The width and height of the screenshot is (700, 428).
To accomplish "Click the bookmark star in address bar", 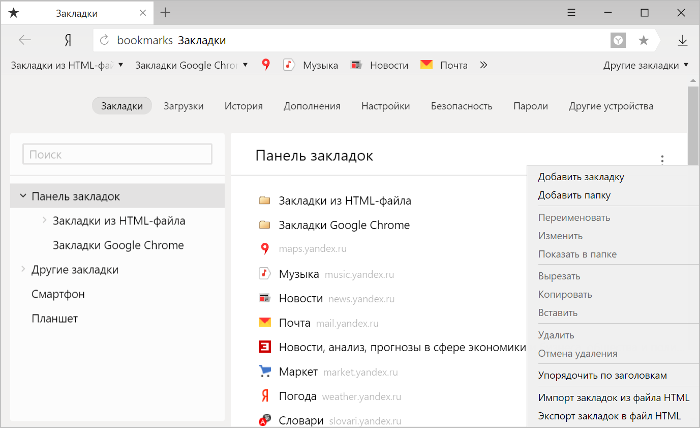I will [x=643, y=40].
